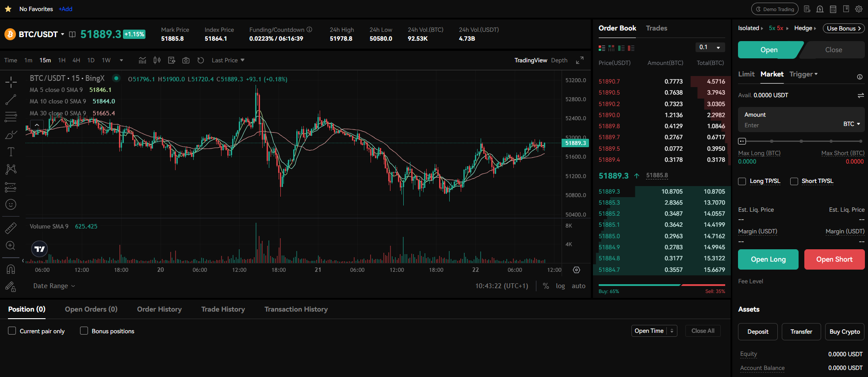Select the brush drawing tool

point(11,134)
